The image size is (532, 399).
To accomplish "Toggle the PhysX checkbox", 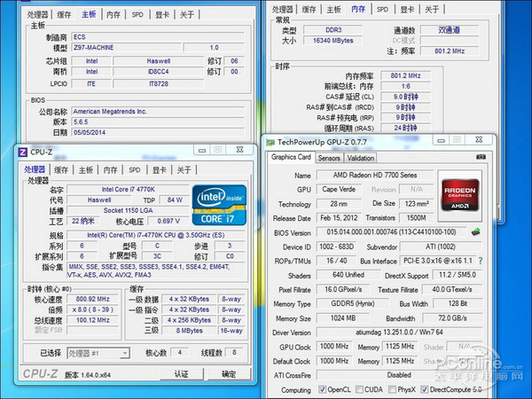I will coord(399,389).
